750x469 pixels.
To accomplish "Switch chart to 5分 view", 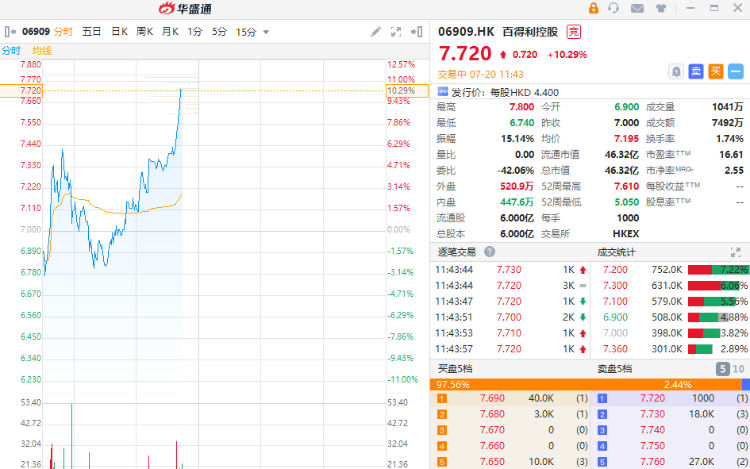I will pyautogui.click(x=220, y=32).
